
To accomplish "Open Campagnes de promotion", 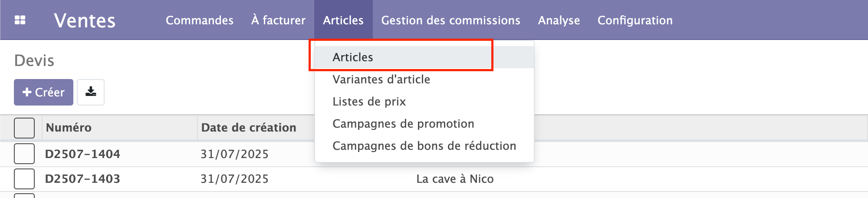I will tap(403, 124).
